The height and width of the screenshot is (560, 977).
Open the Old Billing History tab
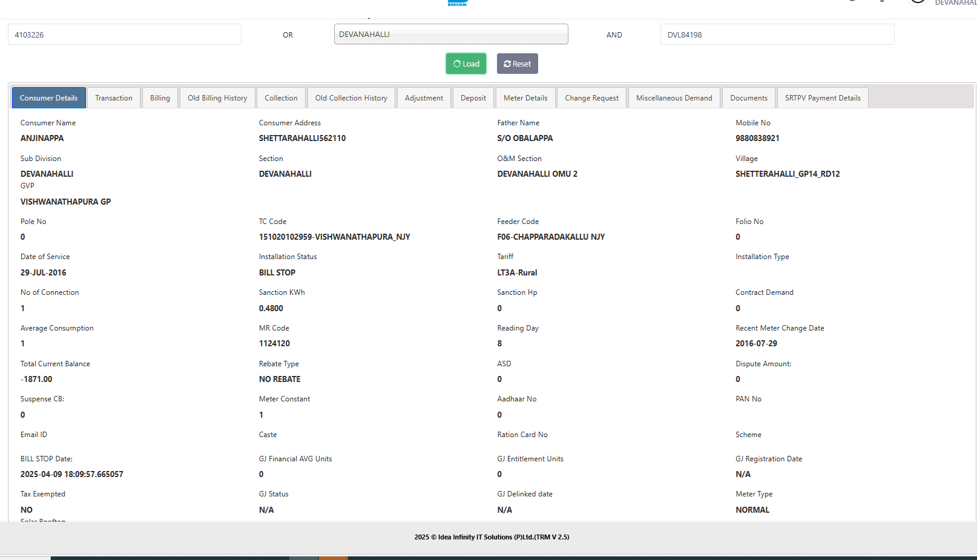click(217, 98)
